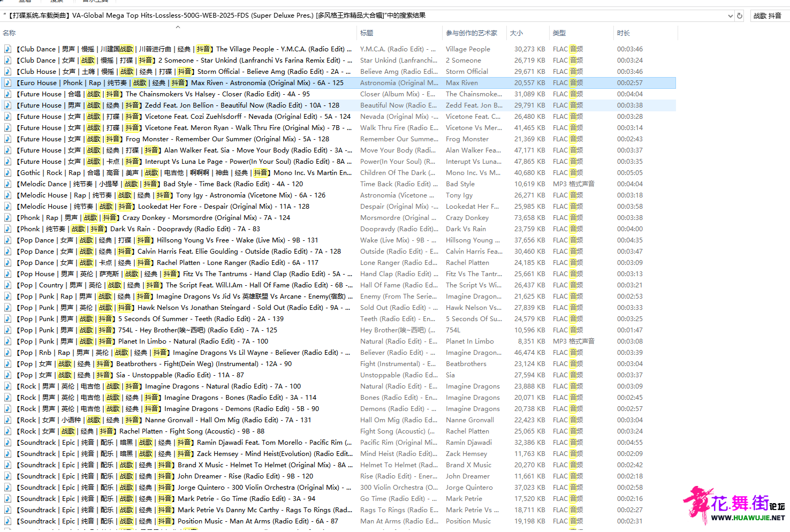This screenshot has width=790, height=532.
Task: Click file icon for Power(In Your Soul)
Action: point(8,162)
